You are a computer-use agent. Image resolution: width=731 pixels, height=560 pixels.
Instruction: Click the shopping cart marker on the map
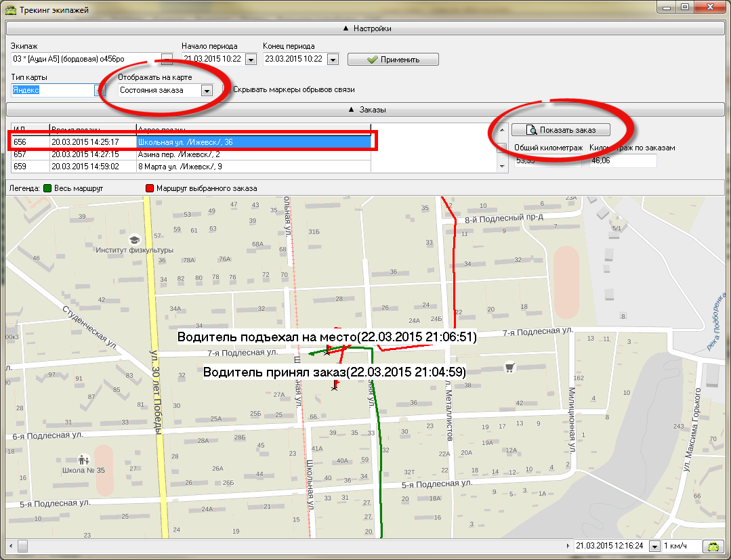click(x=509, y=368)
